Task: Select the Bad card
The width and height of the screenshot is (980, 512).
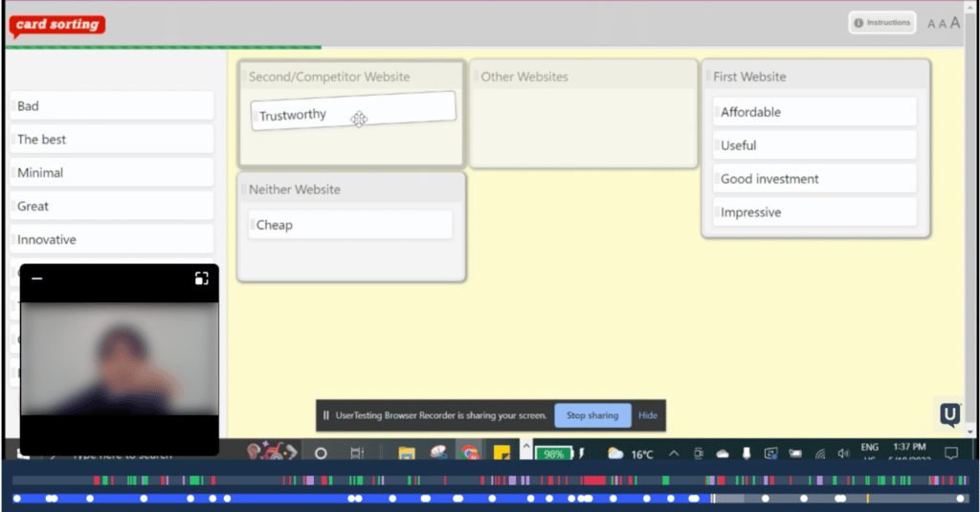Action: tap(112, 106)
